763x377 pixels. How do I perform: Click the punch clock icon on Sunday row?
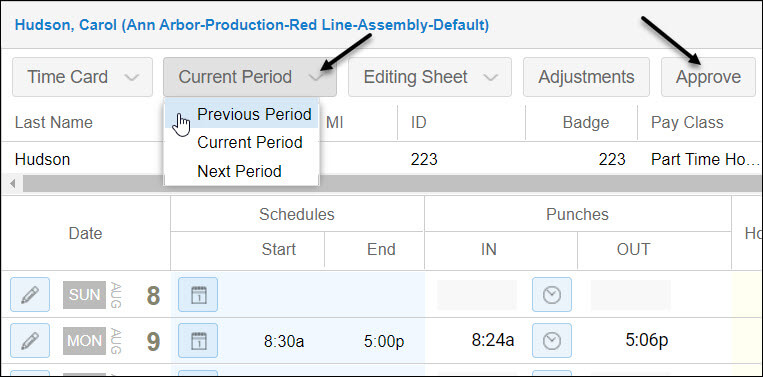tap(552, 295)
